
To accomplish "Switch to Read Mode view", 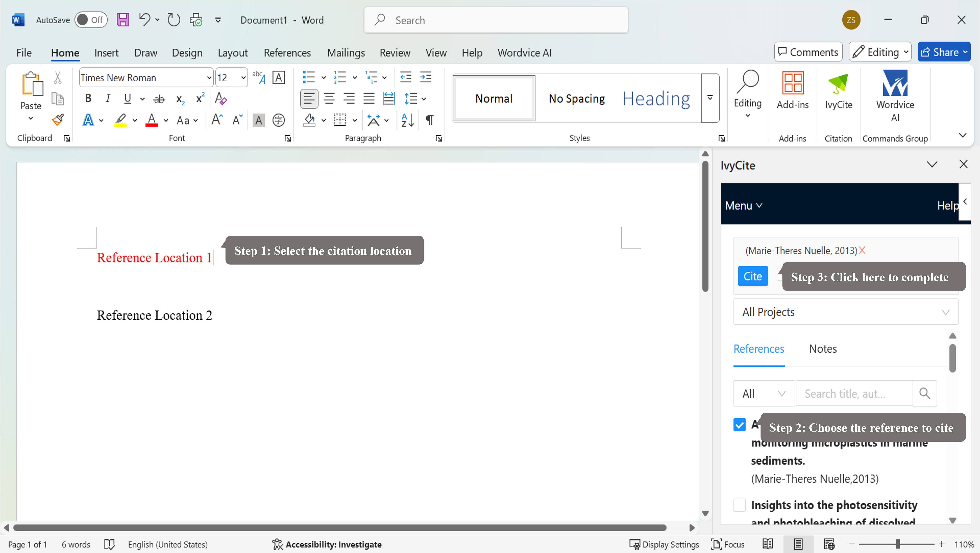I will click(x=768, y=544).
